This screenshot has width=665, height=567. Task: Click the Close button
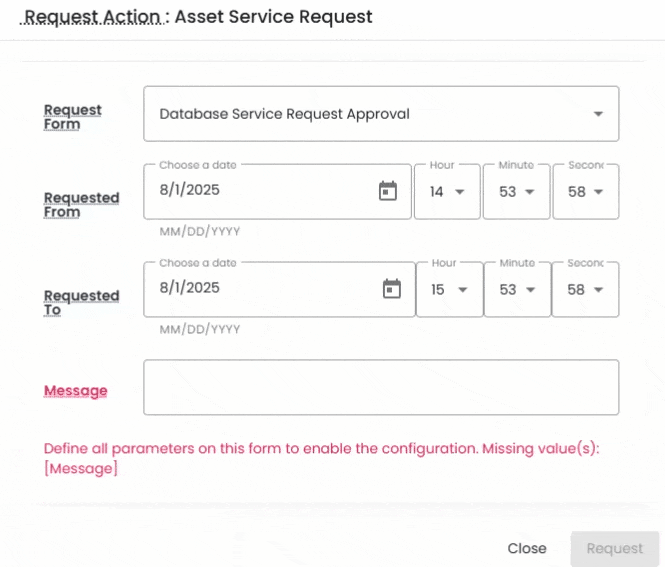point(527,548)
